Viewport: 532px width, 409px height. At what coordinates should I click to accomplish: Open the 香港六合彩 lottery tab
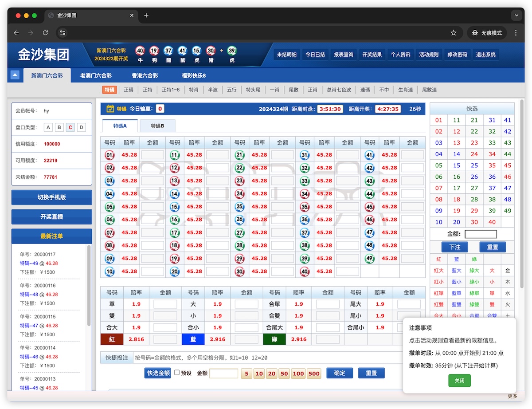[145, 75]
